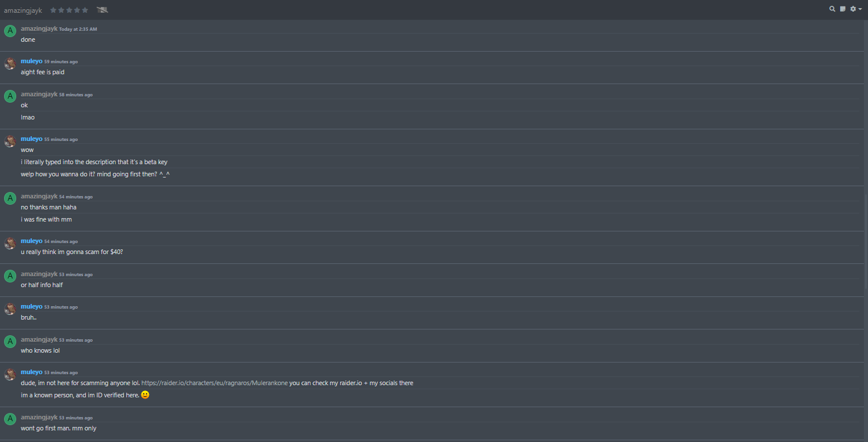Click the message 'no thanks man haha'
This screenshot has height=442, width=868.
[49, 207]
